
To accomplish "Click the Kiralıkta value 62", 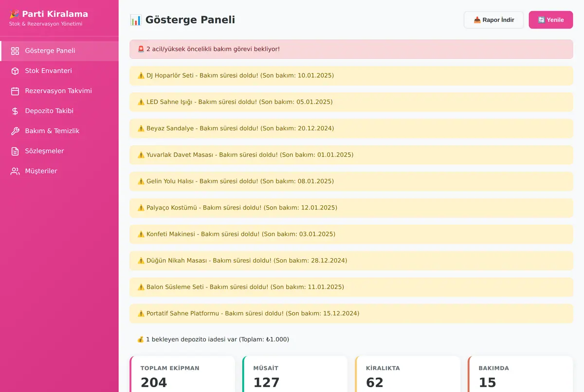I will (x=375, y=383).
